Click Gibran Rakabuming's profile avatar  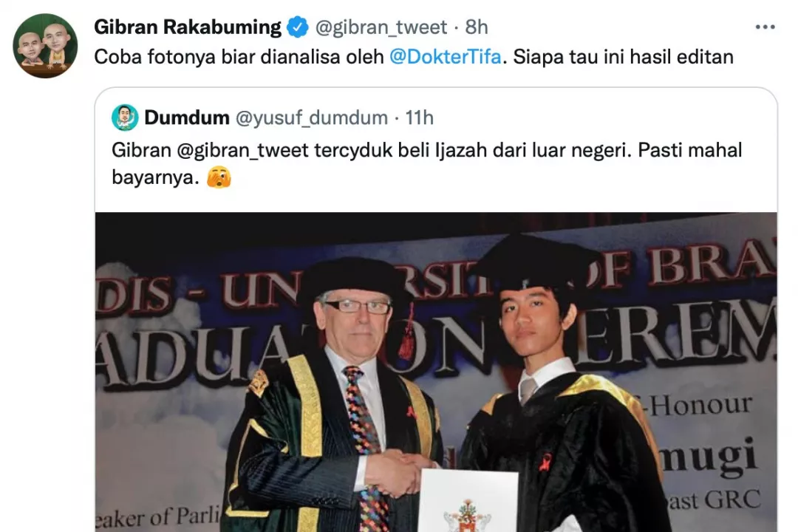click(45, 46)
